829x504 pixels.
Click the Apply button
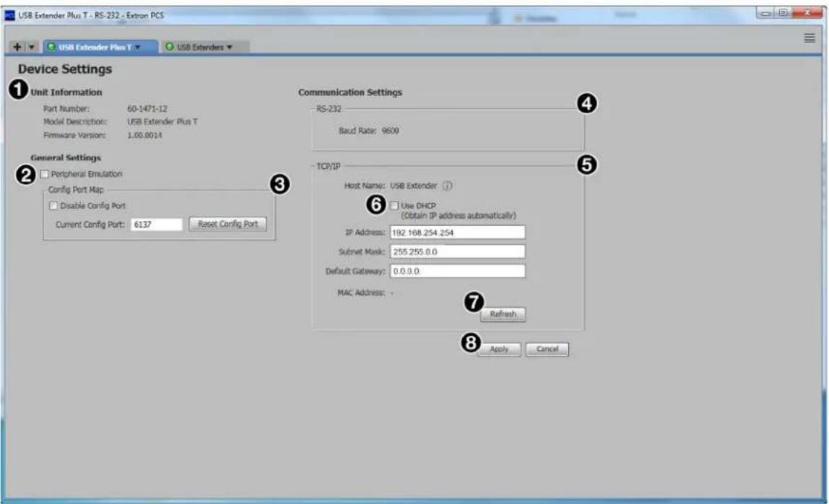click(x=499, y=349)
